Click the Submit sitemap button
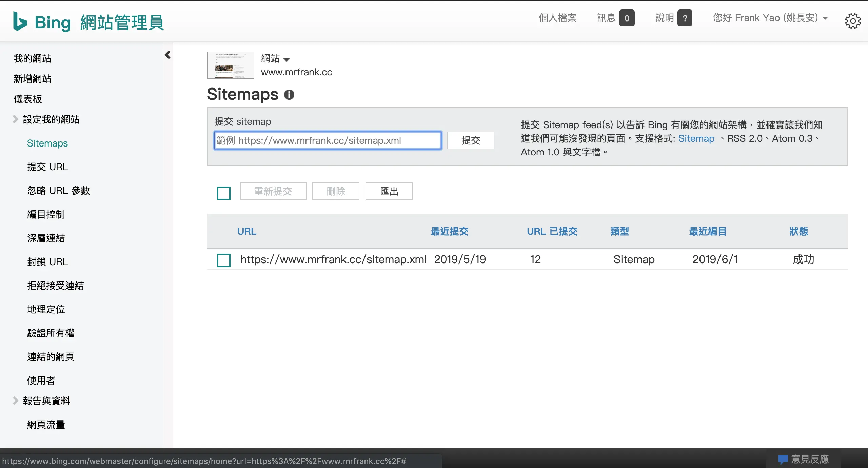The image size is (868, 468). click(x=471, y=140)
